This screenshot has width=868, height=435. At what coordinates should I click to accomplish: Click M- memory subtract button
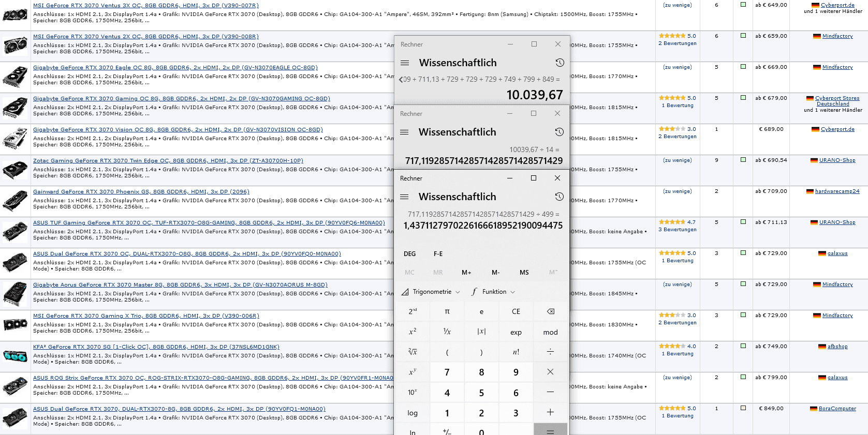coord(495,273)
